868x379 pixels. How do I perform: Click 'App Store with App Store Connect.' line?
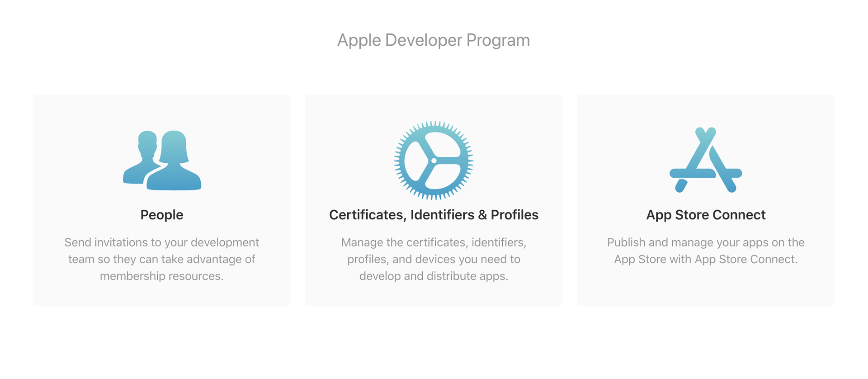coord(706,259)
